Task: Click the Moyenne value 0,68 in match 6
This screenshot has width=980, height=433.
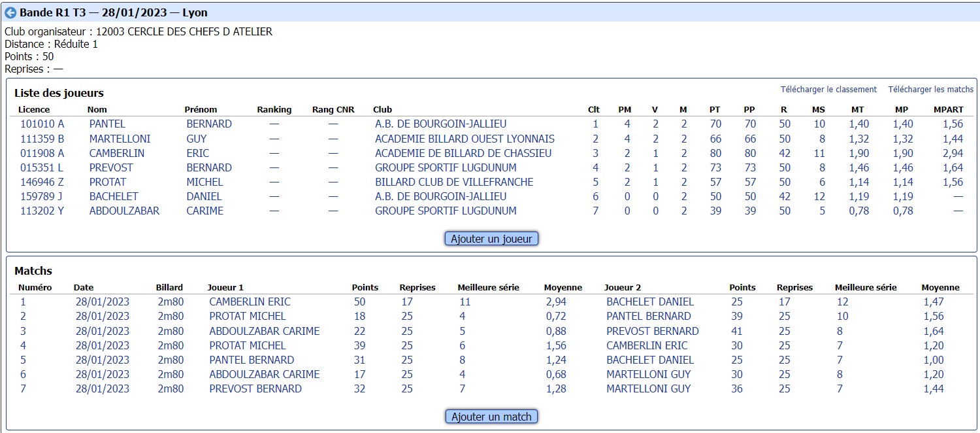Action: pyautogui.click(x=556, y=374)
